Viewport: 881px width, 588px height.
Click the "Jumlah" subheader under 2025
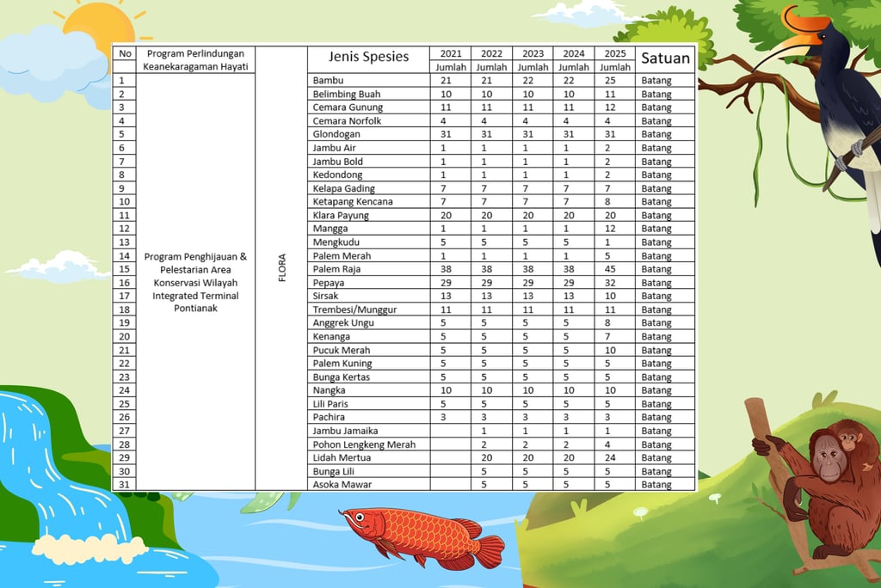614,67
